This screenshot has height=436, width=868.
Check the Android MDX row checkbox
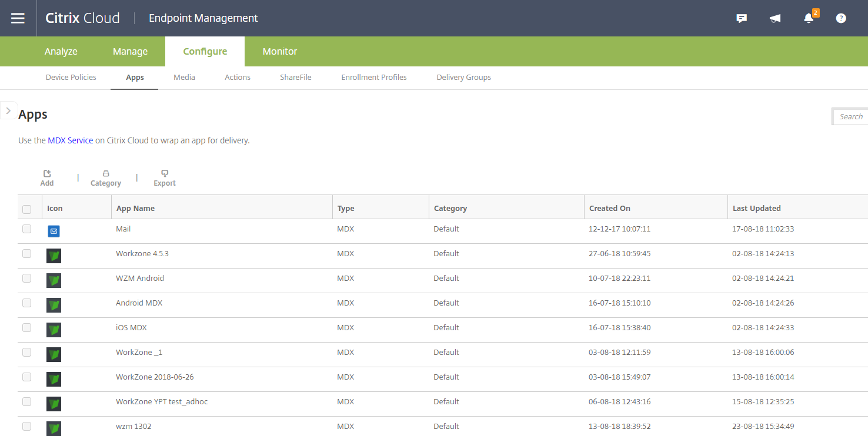26,303
